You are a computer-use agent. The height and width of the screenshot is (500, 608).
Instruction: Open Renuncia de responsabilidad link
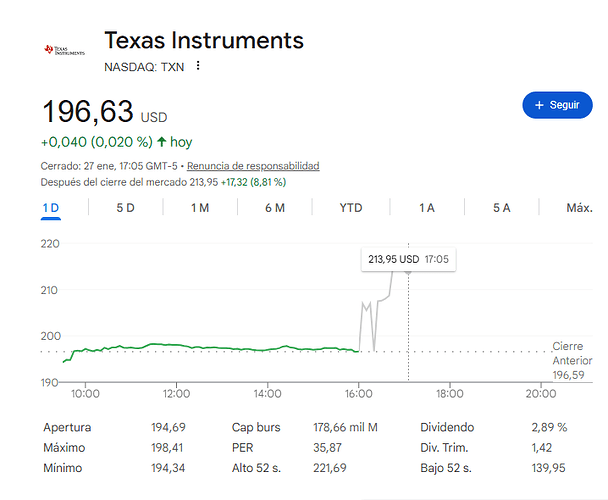pyautogui.click(x=253, y=165)
